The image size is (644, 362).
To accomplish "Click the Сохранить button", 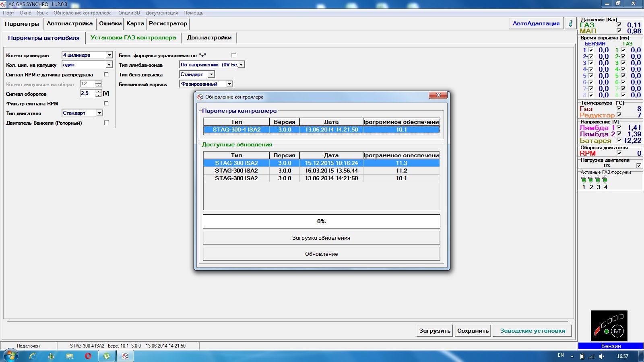I will pos(473,331).
